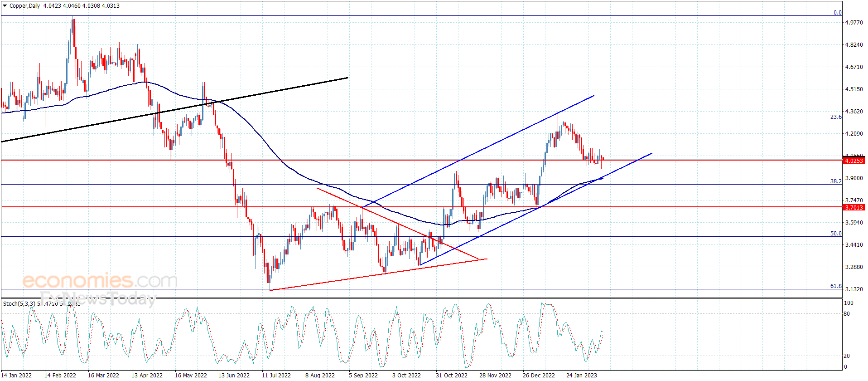Click the 26 Dec 2022 date label
This screenshot has width=868, height=381.
pyautogui.click(x=539, y=375)
